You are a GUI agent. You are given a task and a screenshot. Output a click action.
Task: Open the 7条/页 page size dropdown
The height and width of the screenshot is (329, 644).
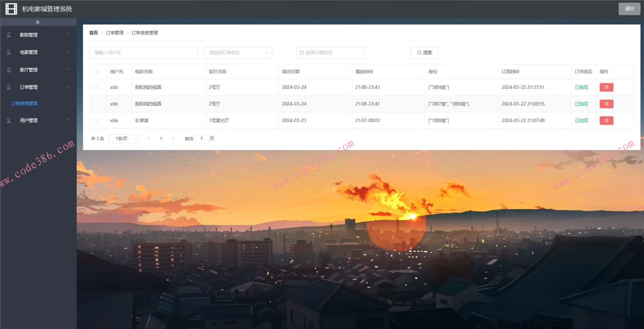tap(124, 139)
